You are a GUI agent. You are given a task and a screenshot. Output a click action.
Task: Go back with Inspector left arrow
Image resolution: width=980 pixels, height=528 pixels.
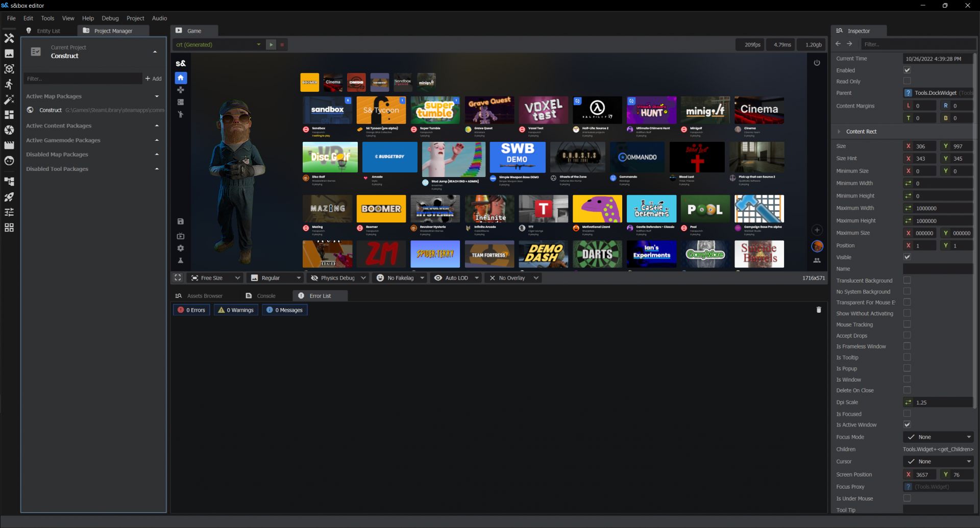point(838,44)
